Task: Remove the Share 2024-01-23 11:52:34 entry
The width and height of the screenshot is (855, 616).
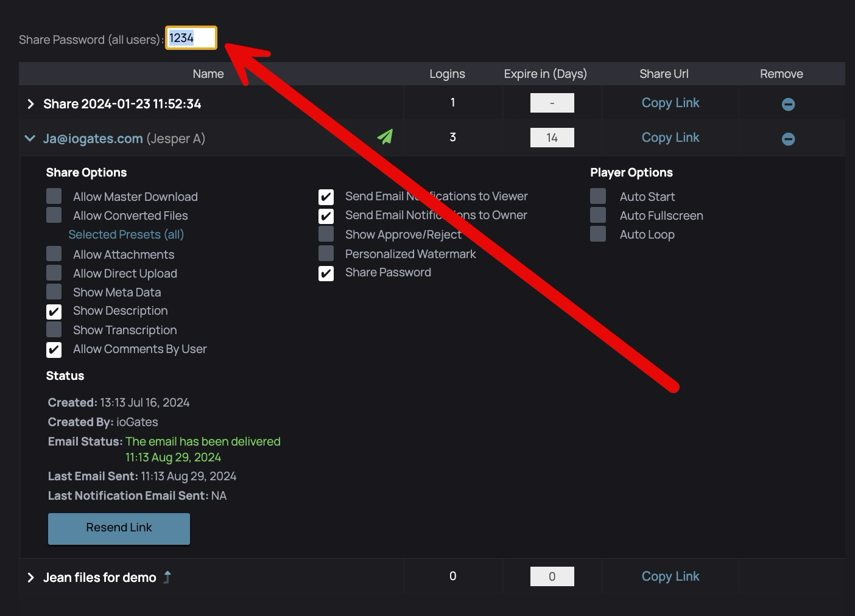Action: (788, 104)
